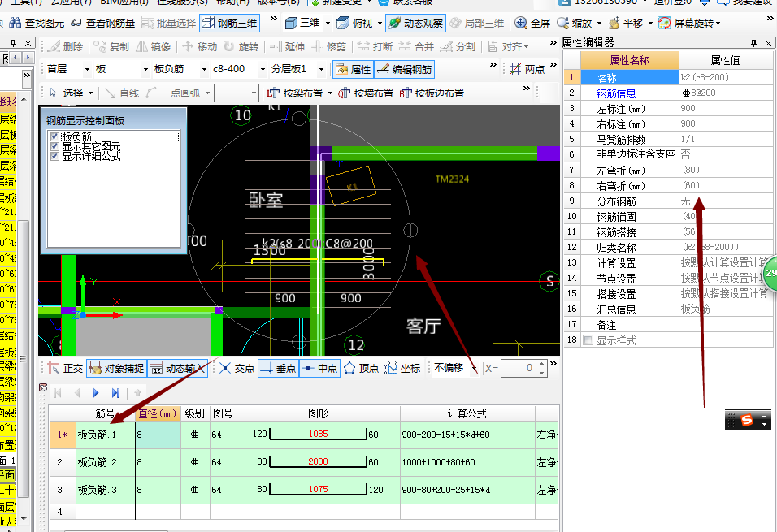Toggle 垂点 perpendicular snap
Screen dimensions: 777x532
[x=279, y=368]
